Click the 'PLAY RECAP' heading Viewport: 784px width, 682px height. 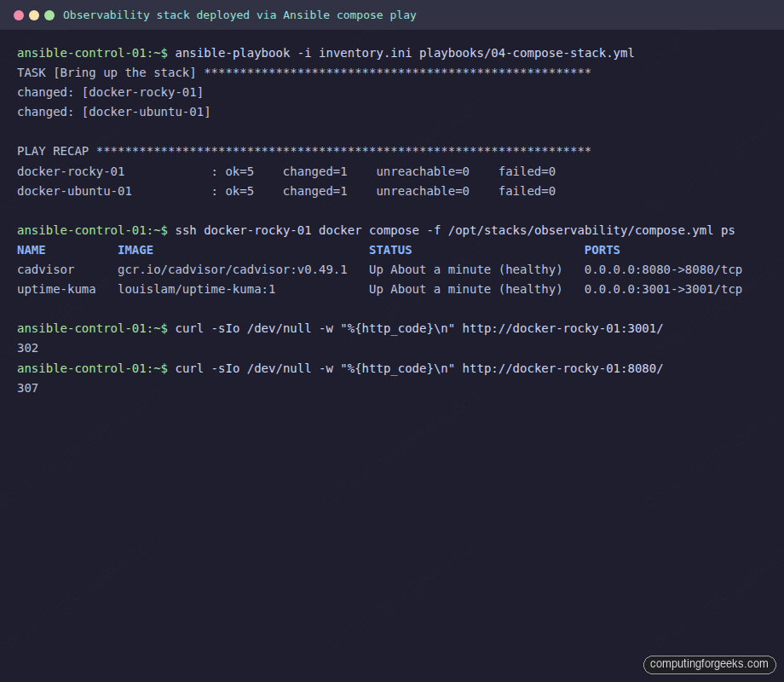53,151
